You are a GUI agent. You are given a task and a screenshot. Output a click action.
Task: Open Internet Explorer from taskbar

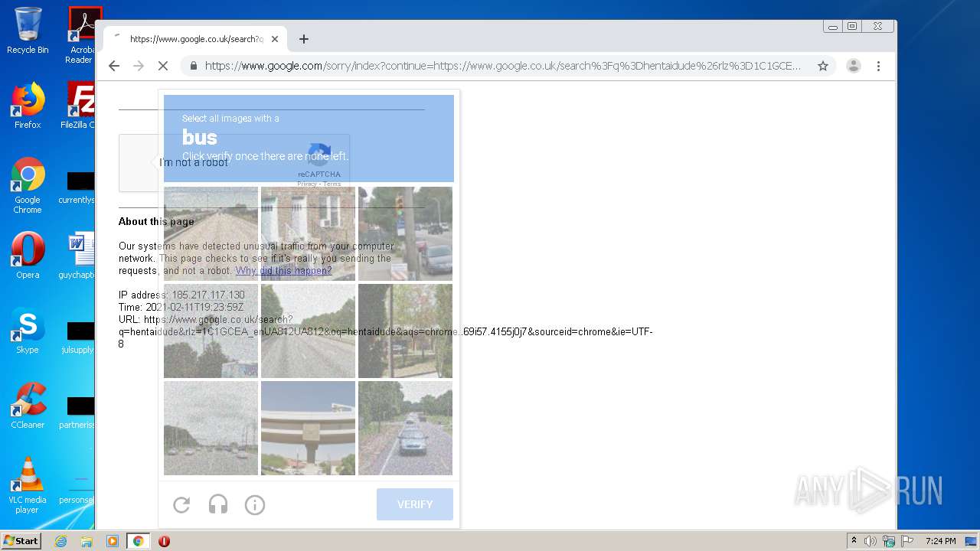(61, 541)
